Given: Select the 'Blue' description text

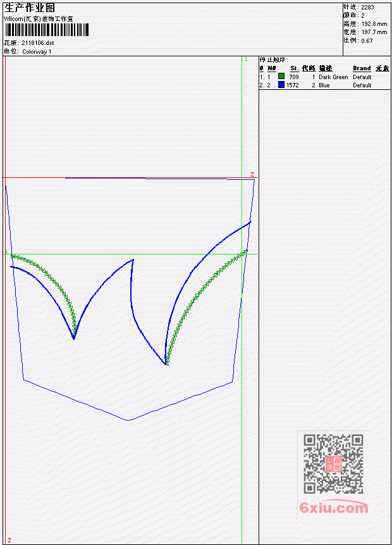Looking at the screenshot, I should click(x=324, y=85).
